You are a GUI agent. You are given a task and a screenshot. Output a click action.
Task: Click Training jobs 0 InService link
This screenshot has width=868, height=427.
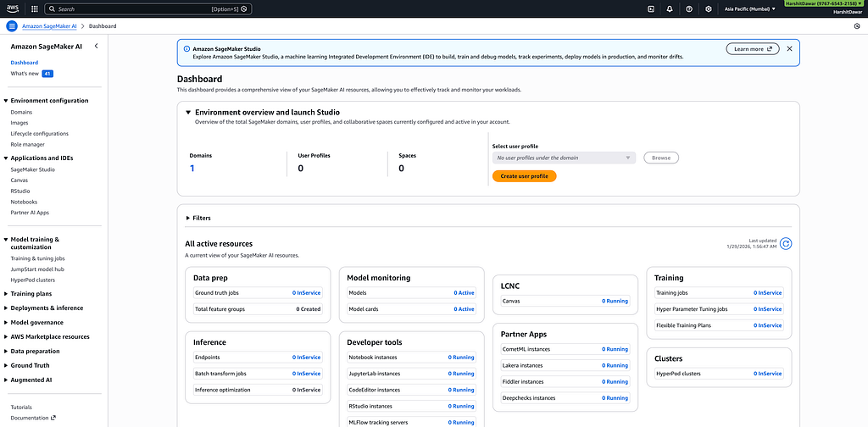pos(767,293)
